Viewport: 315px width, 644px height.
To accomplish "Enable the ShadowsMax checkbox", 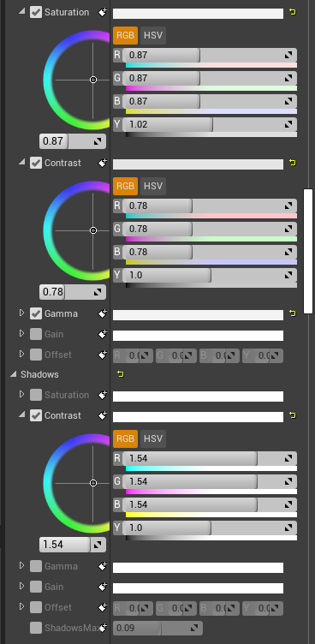I will click(36, 628).
